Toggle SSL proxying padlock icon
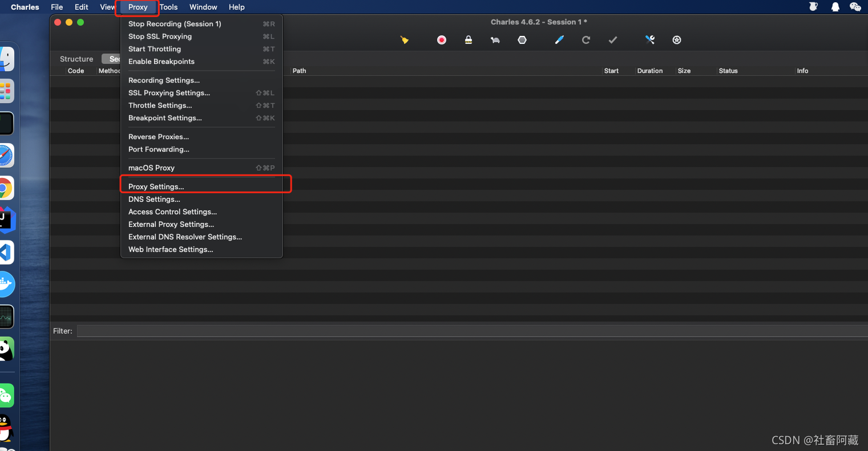Viewport: 868px width, 451px height. 469,40
